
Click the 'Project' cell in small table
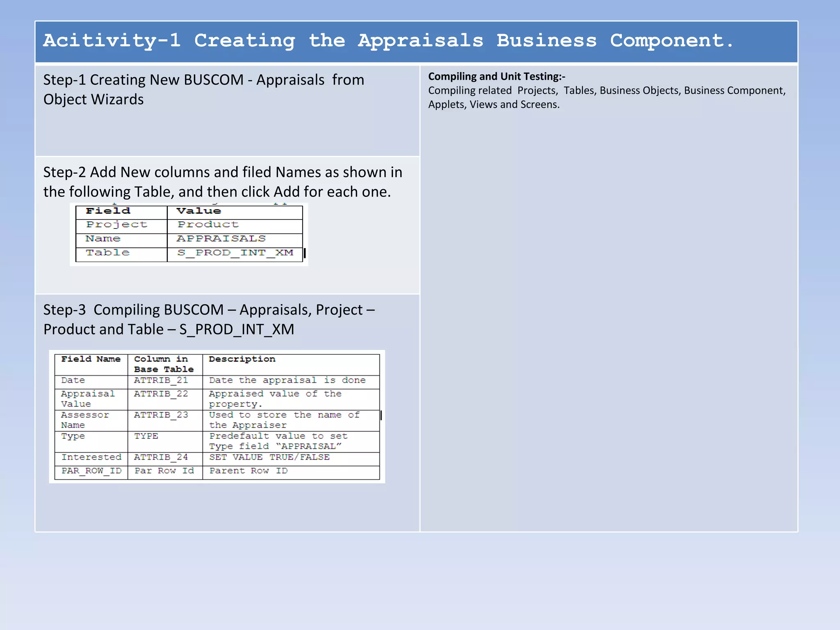[121, 226]
